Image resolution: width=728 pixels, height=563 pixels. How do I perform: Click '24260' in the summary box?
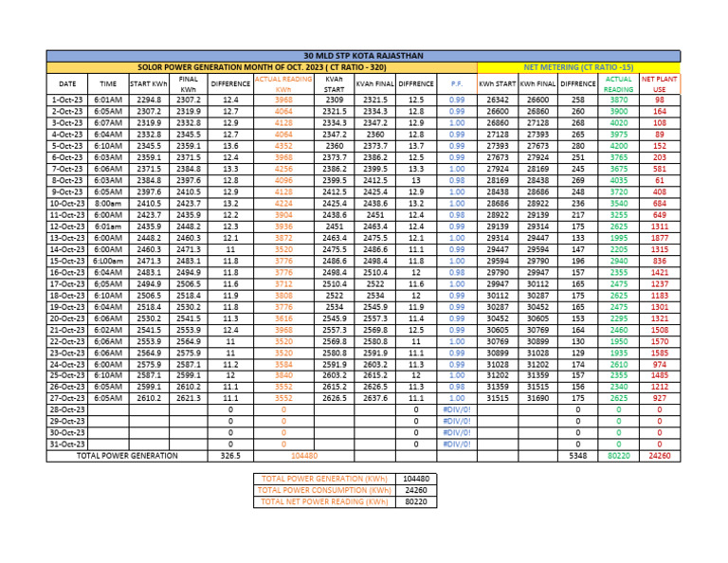click(x=416, y=490)
